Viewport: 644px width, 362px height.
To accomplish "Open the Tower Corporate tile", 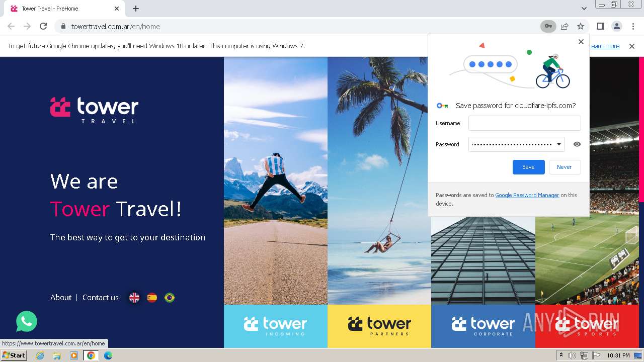I will pos(483,326).
